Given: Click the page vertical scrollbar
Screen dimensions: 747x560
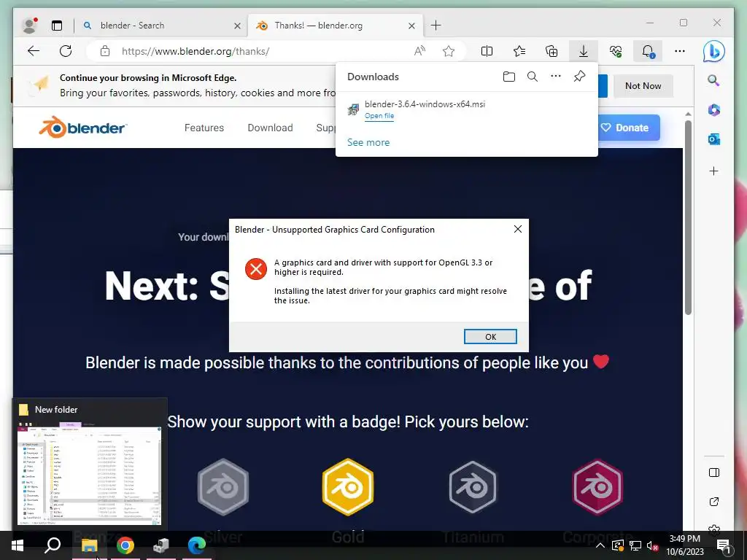Looking at the screenshot, I should (688, 217).
